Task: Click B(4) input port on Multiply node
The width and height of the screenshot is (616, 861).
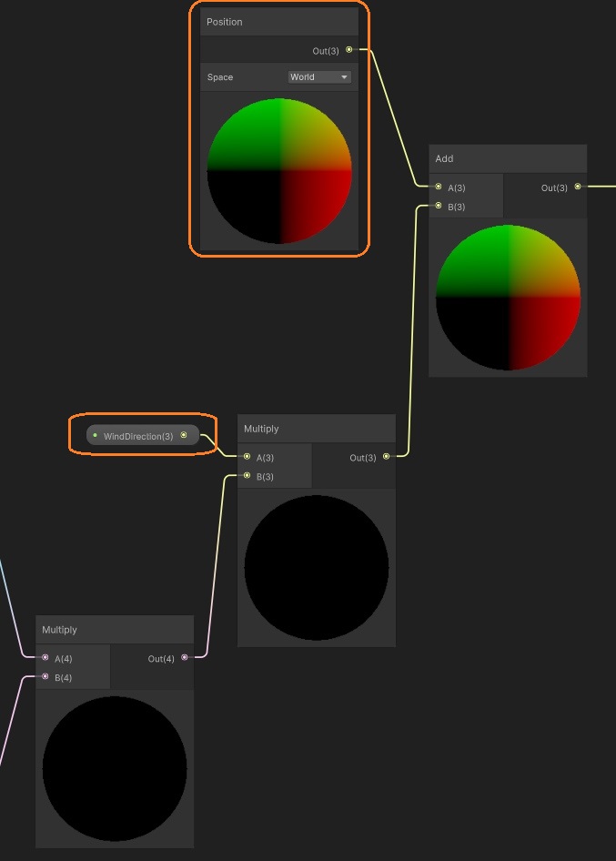Action: click(45, 676)
